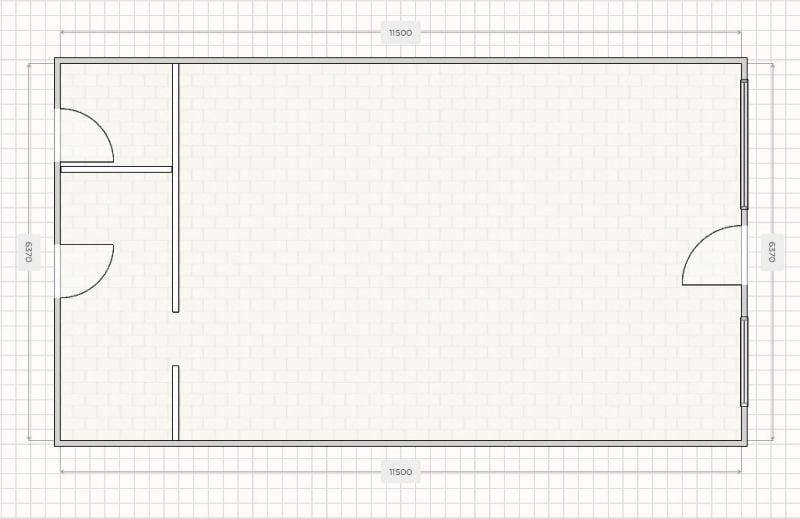Click the left 6370 dimension label

click(x=28, y=252)
